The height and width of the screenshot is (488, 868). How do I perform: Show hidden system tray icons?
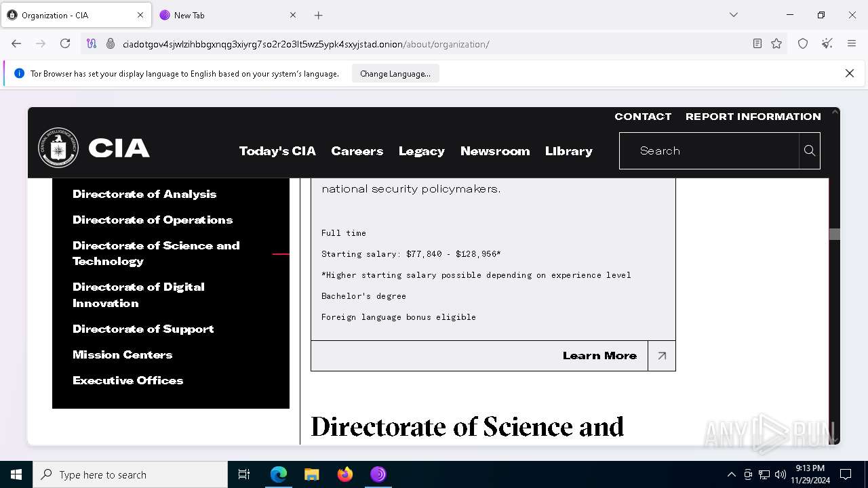click(x=731, y=474)
